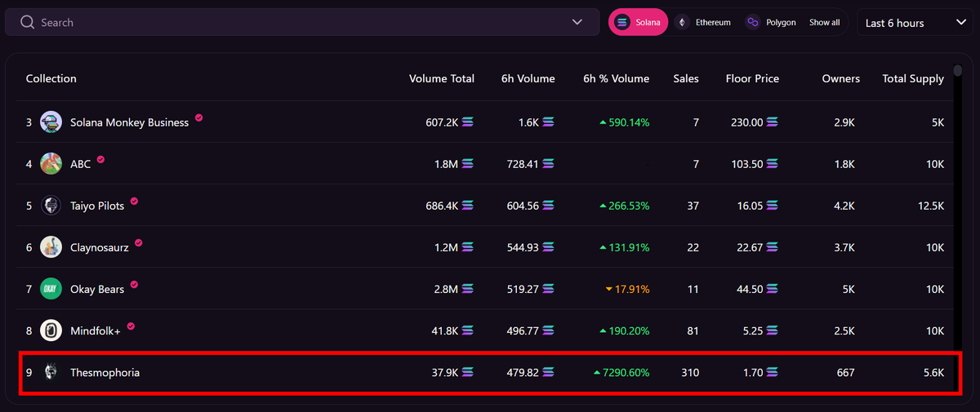Click verified badge next to Taiyo Pilots
Viewport: 980px width, 412px height.
(x=134, y=201)
